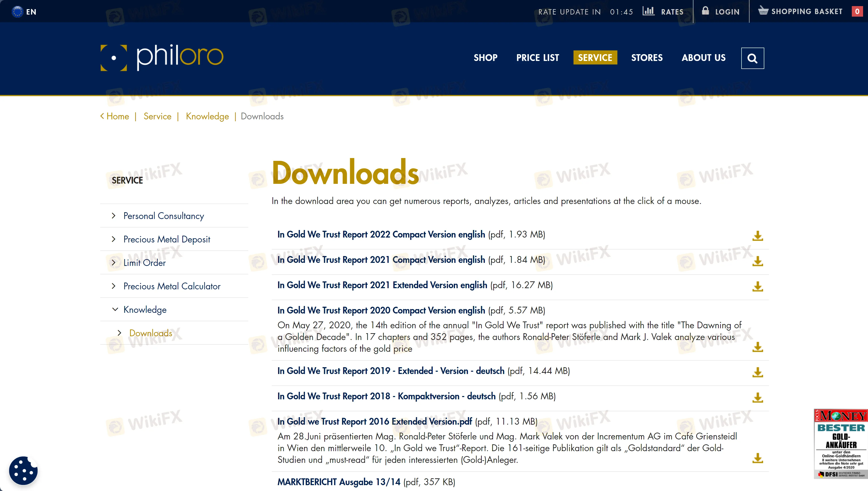The width and height of the screenshot is (868, 491).
Task: Click the philoro logo
Action: coord(162,58)
